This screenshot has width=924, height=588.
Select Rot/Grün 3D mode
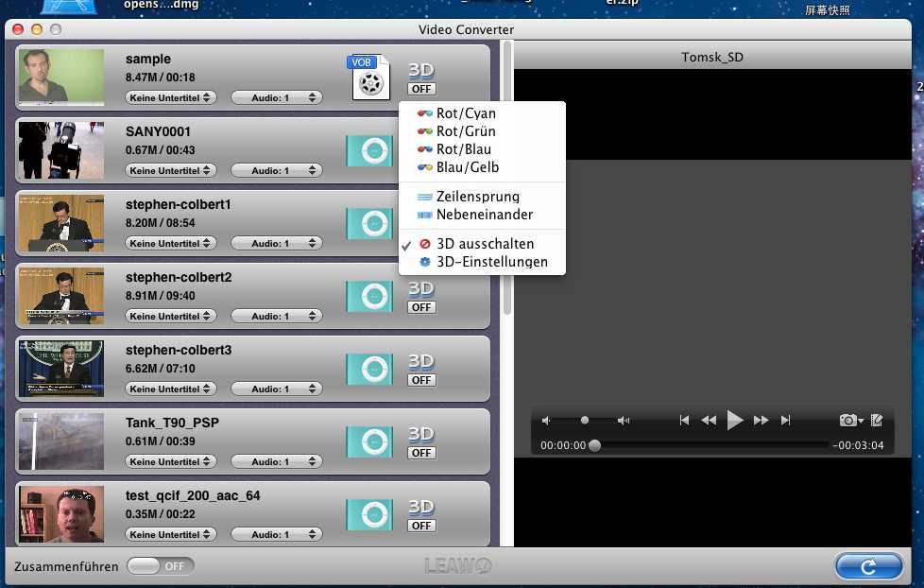click(x=482, y=130)
